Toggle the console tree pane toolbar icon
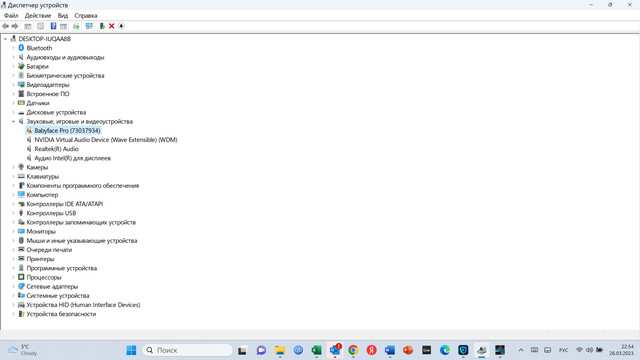Image resolution: width=640 pixels, height=360 pixels. (28, 26)
